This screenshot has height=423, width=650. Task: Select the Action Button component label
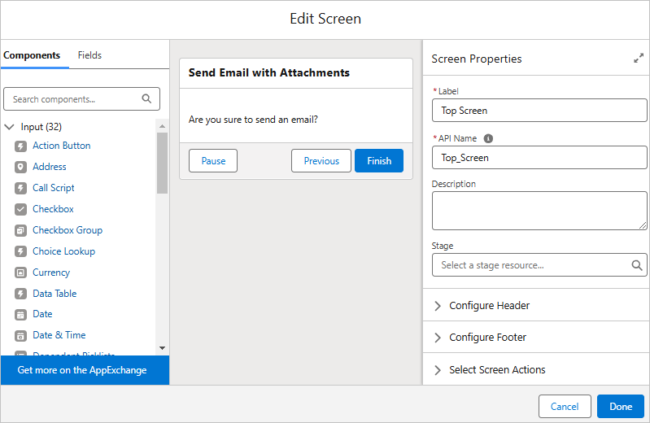pos(61,146)
